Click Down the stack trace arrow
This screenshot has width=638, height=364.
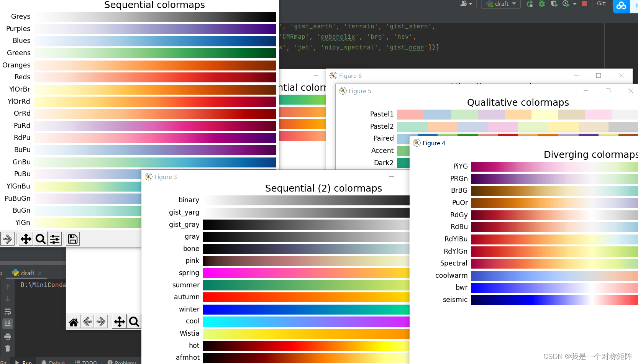[x=8, y=299]
